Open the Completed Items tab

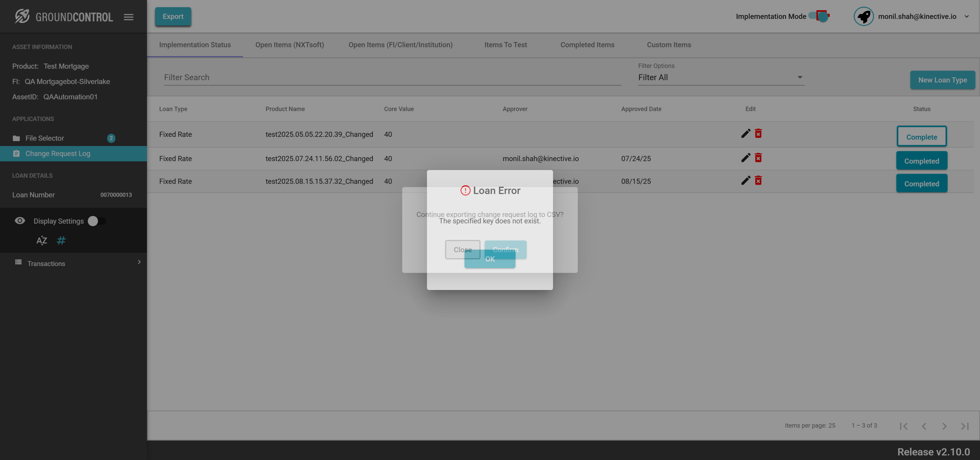(x=587, y=45)
